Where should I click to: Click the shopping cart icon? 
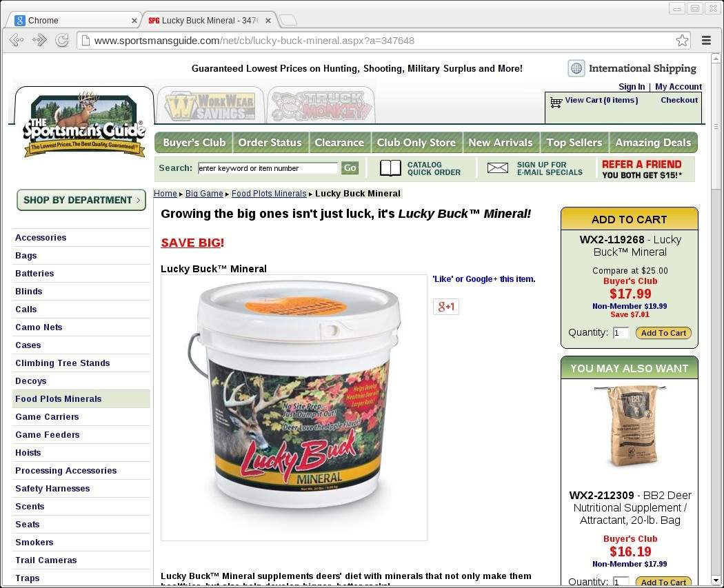pyautogui.click(x=556, y=102)
